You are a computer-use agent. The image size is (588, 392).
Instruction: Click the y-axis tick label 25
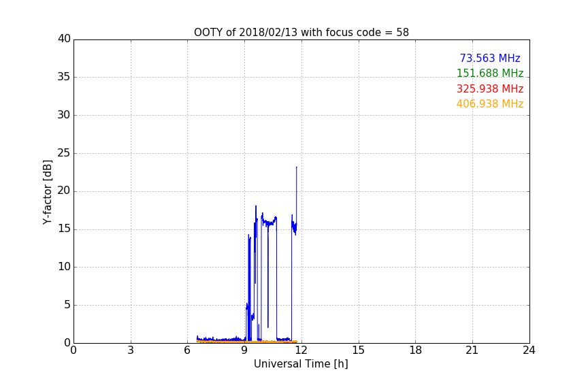pyautogui.click(x=64, y=152)
